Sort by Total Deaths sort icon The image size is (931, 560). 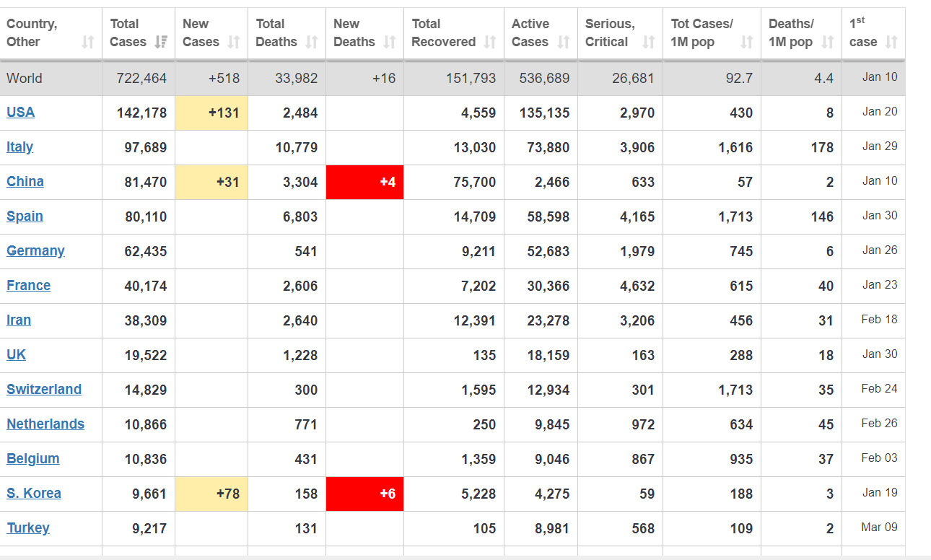point(312,43)
